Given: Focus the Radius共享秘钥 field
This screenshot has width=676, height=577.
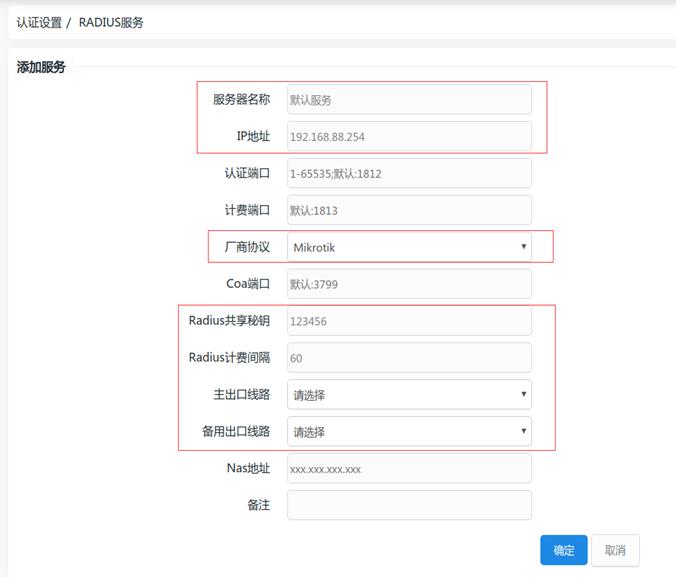Looking at the screenshot, I should point(409,321).
